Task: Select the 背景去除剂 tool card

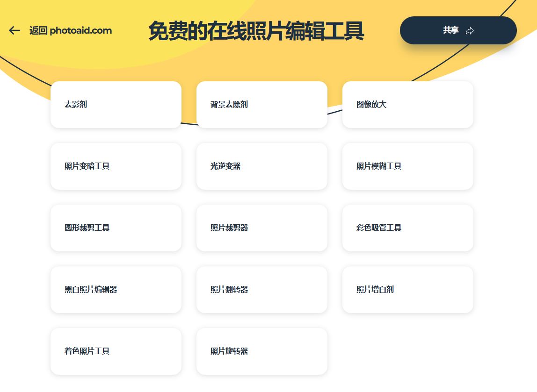Action: [261, 105]
